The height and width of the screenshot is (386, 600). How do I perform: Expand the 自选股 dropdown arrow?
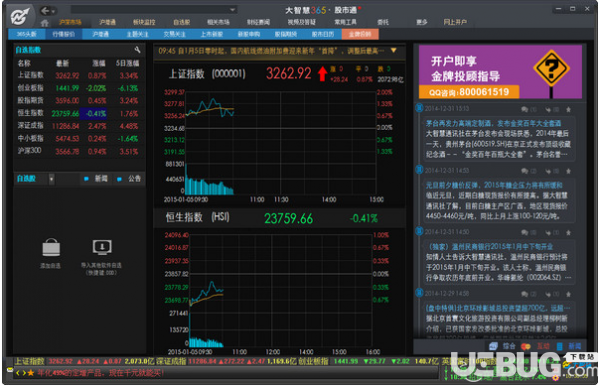coord(51,179)
